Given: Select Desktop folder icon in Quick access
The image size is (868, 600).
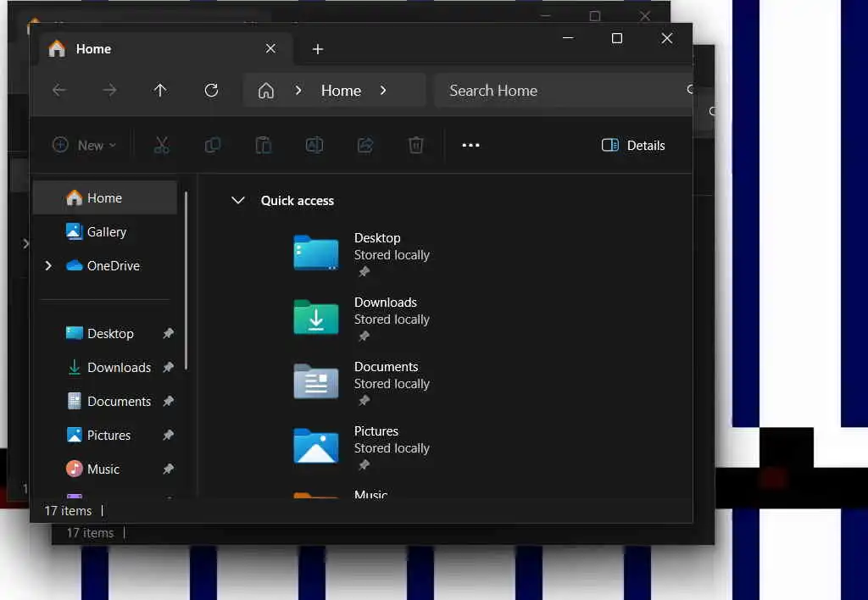Looking at the screenshot, I should point(315,253).
